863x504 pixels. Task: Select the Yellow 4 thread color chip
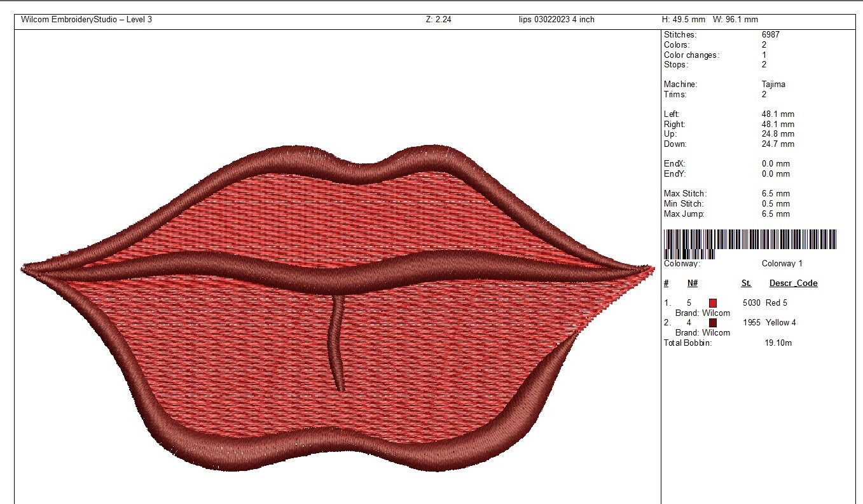tap(712, 323)
